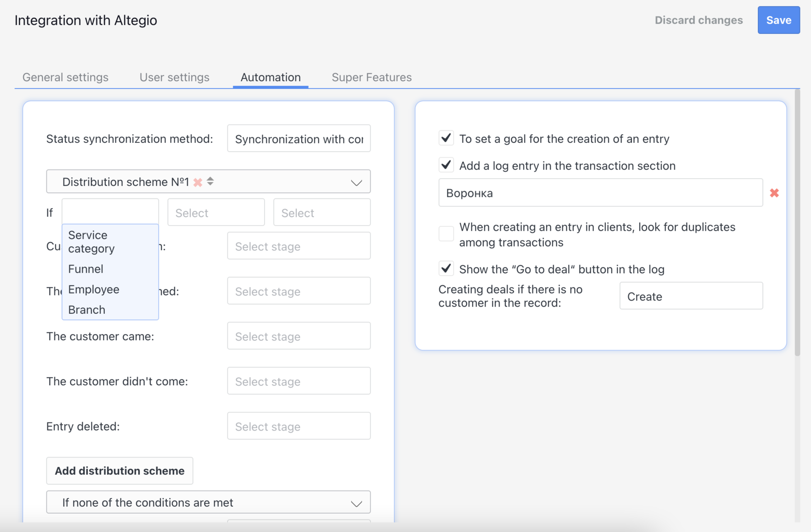Click the Воронка input field
811x532 pixels.
(601, 193)
